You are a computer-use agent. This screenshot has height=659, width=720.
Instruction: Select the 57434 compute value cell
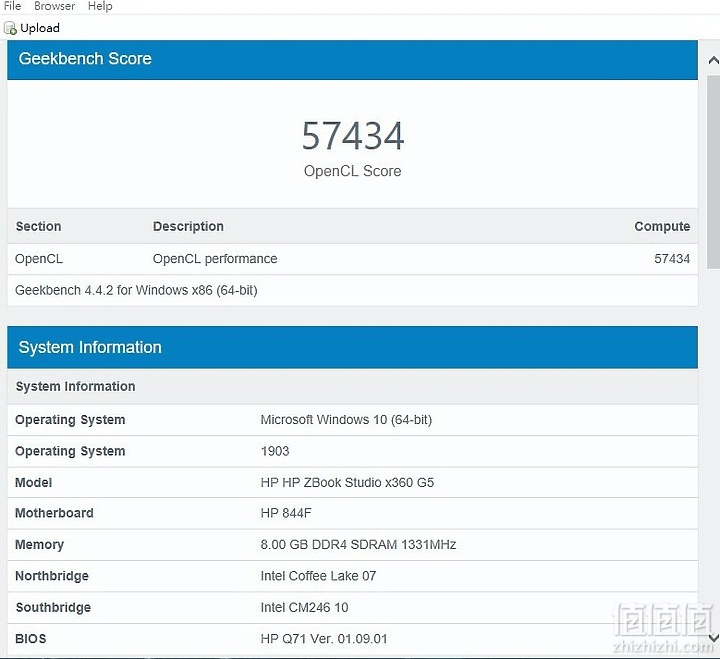(672, 259)
